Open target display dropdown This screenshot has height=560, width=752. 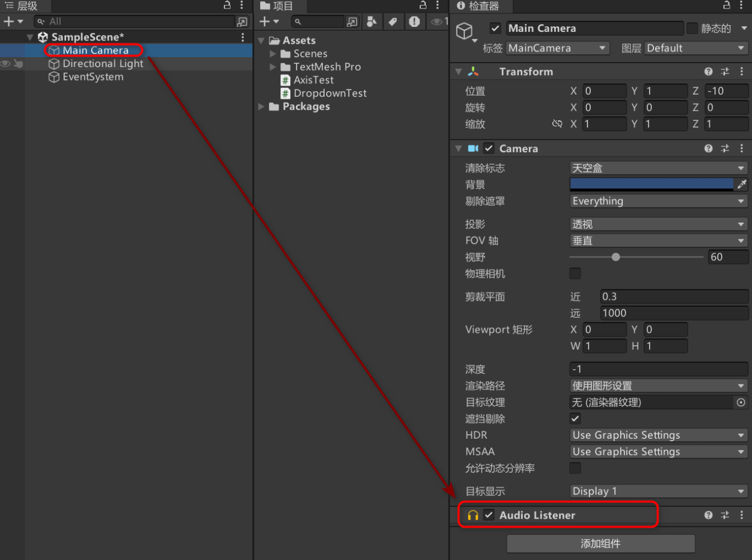pyautogui.click(x=659, y=491)
